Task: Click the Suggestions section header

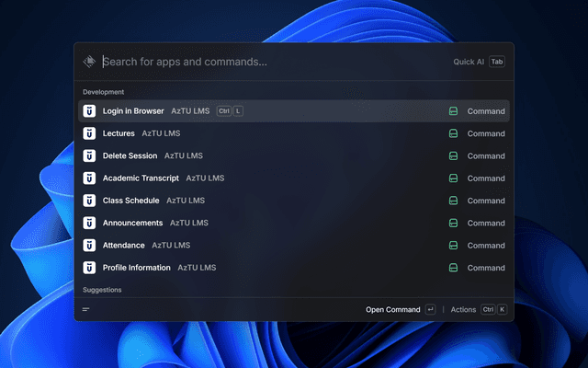Action: [x=102, y=290]
